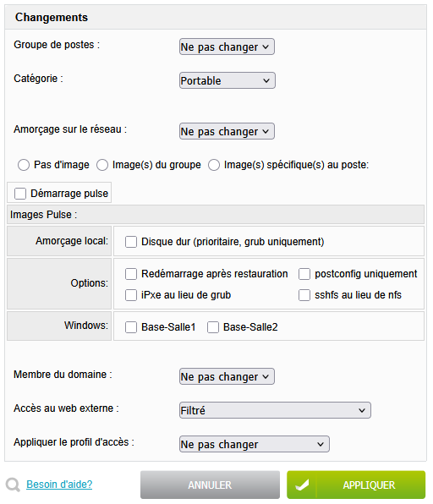
Task: Select the Pas d'image radio button
Action: pyautogui.click(x=24, y=165)
